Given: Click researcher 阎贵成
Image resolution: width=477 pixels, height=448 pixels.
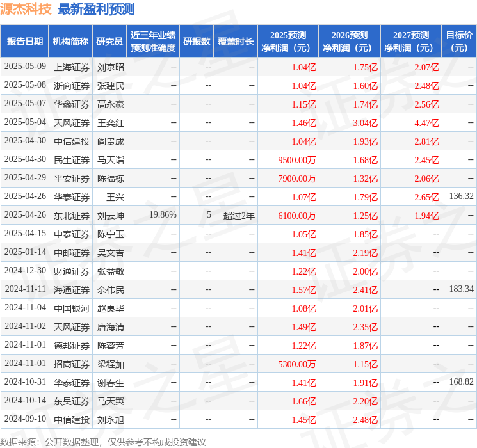Looking at the screenshot, I should click(110, 141).
